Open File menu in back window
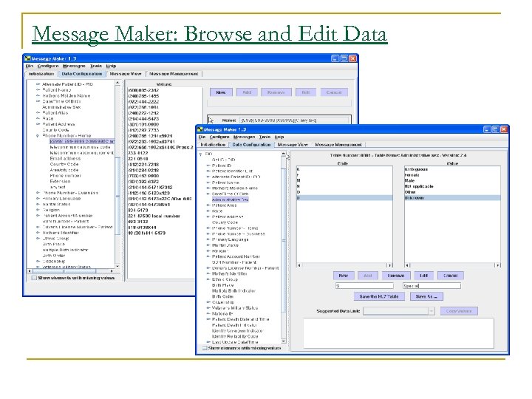Viewport: 532px width, 399px height. pos(30,66)
